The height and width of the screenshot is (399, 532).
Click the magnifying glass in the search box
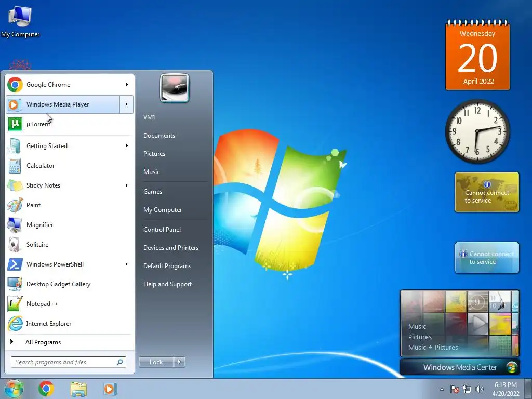pyautogui.click(x=119, y=362)
